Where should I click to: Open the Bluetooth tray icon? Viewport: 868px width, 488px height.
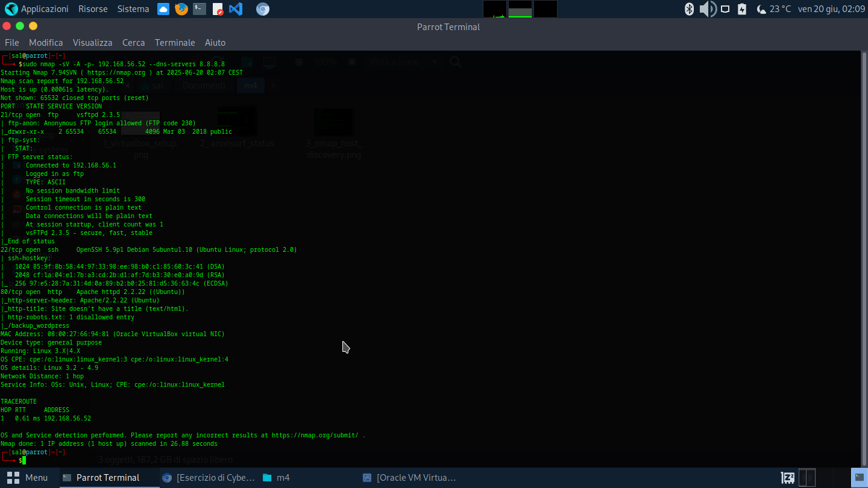tap(690, 9)
